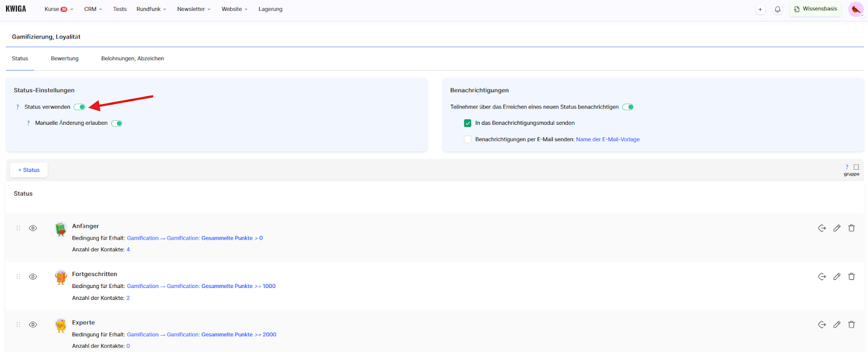Disable the Status verwenden toggle
Viewport: 868px width, 352px height.
(80, 107)
